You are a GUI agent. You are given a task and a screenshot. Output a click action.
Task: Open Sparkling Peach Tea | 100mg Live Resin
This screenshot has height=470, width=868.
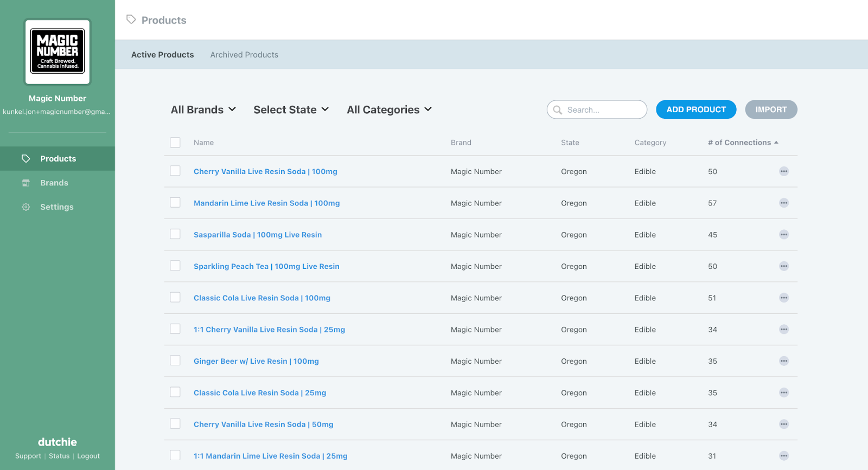point(266,266)
